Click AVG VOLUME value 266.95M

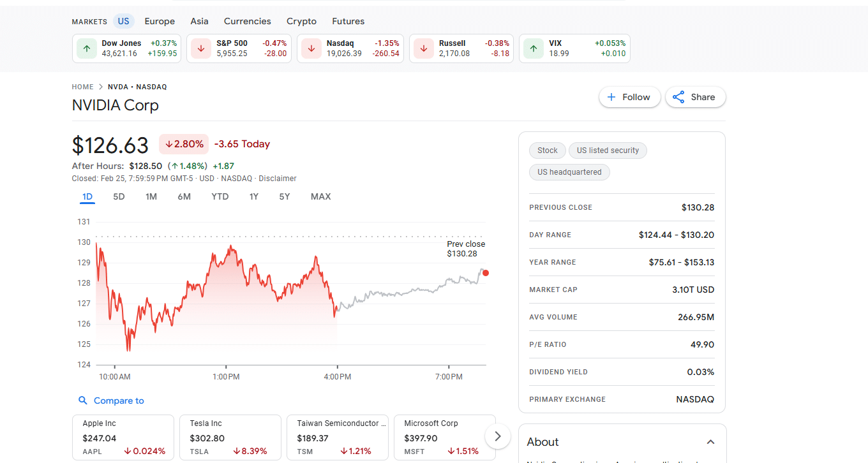click(696, 317)
